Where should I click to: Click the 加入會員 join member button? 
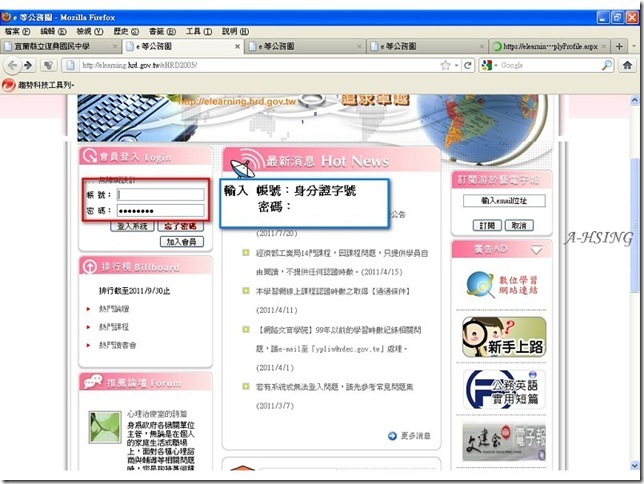(182, 242)
